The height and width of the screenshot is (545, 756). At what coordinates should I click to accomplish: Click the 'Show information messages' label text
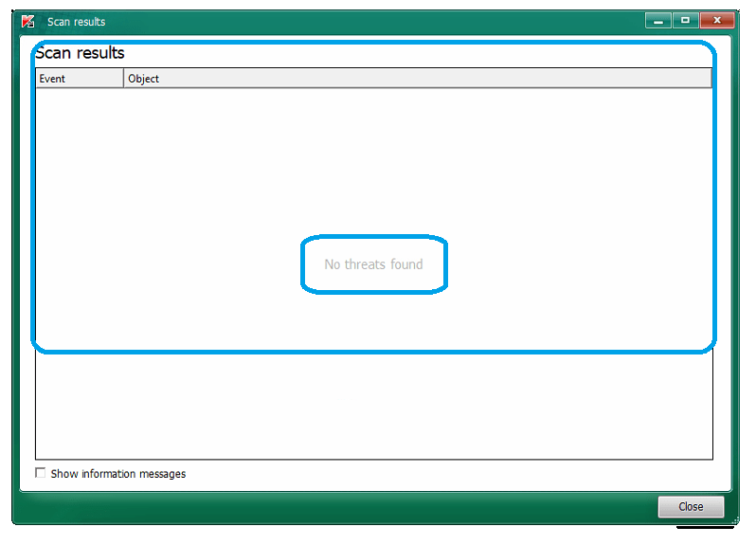pyautogui.click(x=118, y=474)
